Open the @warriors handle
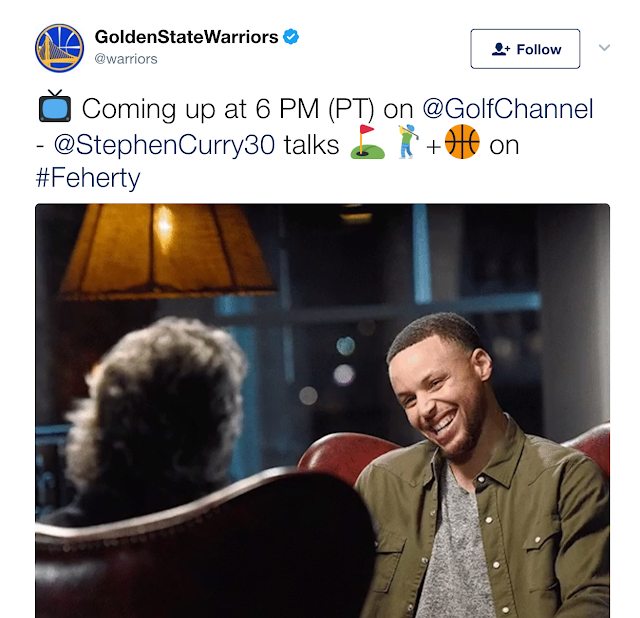 [126, 59]
